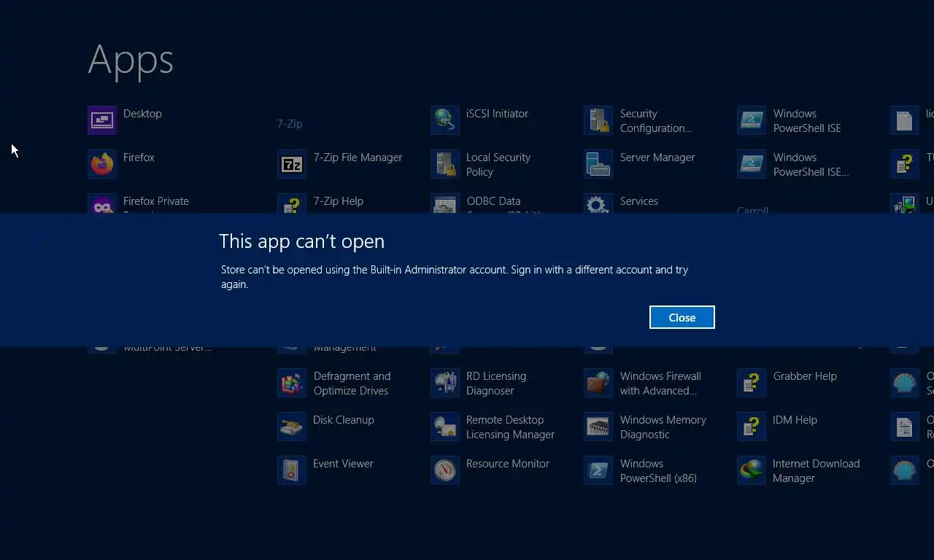Click the Resource Monitor label
This screenshot has width=934, height=560.
click(x=507, y=464)
